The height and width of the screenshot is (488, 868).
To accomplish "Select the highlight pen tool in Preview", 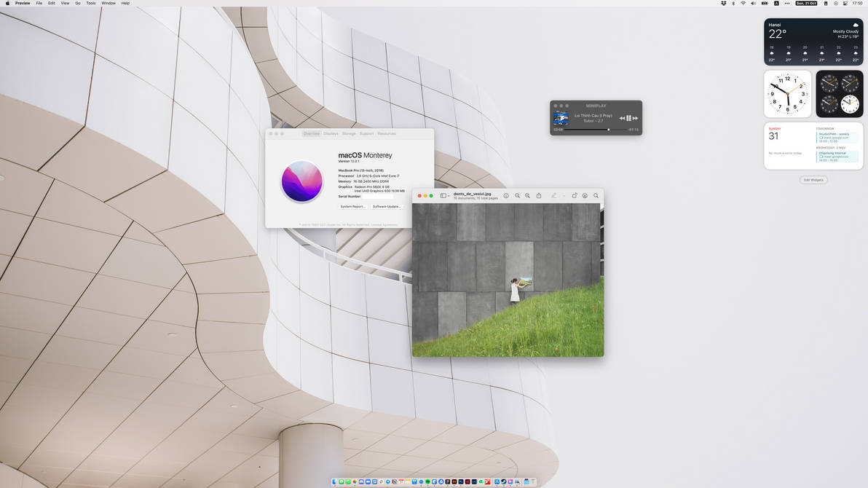I will coord(553,195).
